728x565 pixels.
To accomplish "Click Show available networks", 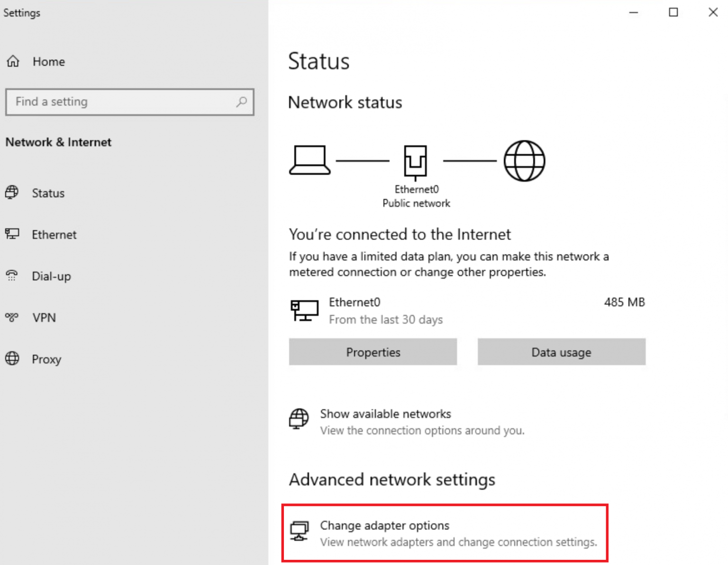I will (x=385, y=413).
